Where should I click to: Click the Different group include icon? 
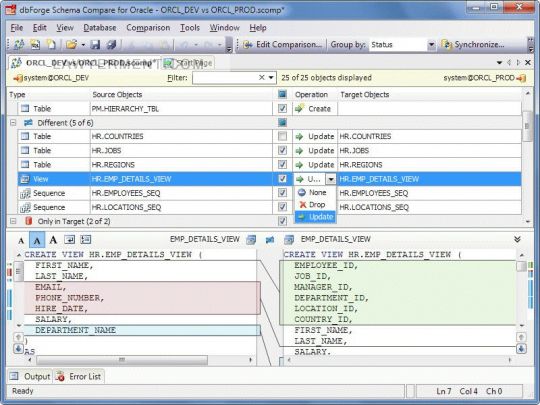[282, 122]
